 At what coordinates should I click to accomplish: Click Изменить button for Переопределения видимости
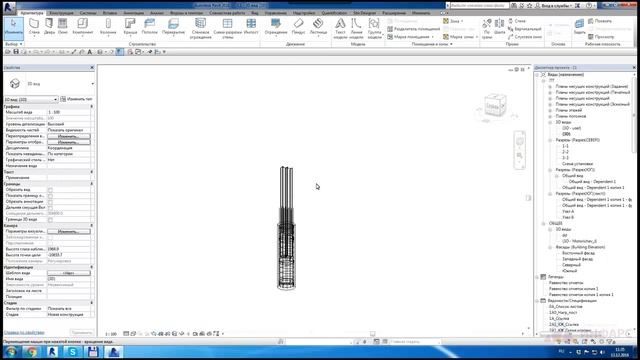coord(69,136)
